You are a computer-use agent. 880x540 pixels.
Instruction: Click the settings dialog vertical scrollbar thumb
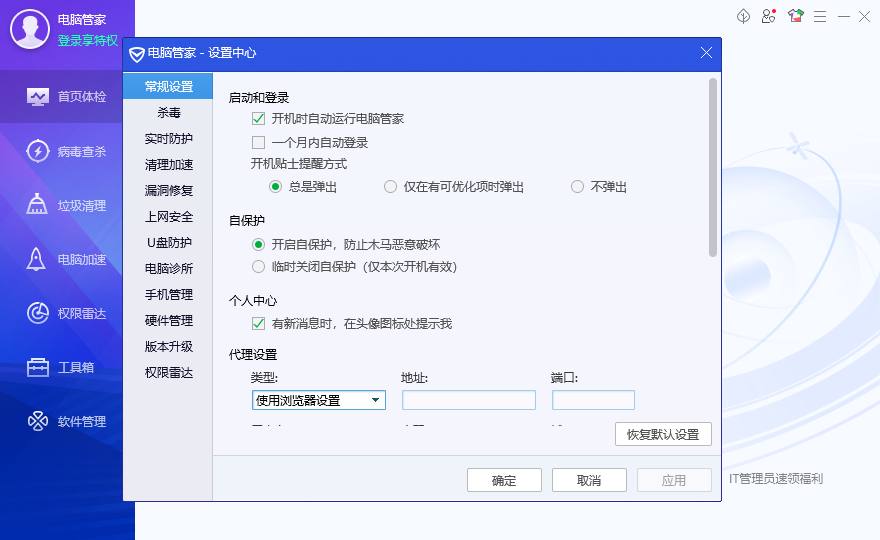(x=713, y=167)
